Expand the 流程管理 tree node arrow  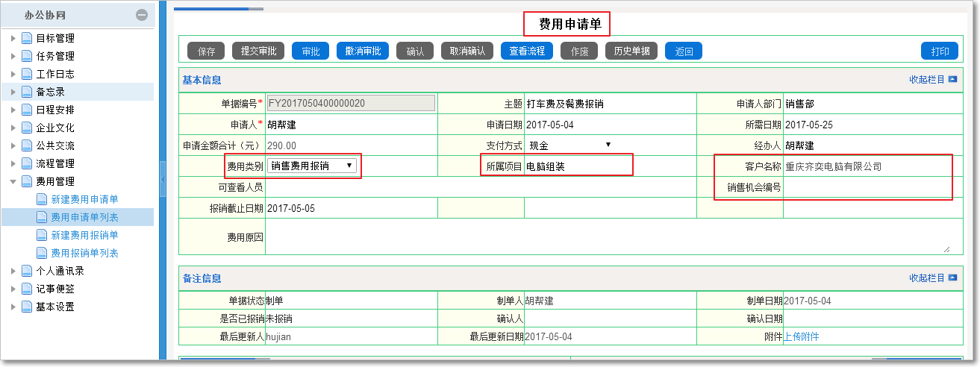pos(13,163)
